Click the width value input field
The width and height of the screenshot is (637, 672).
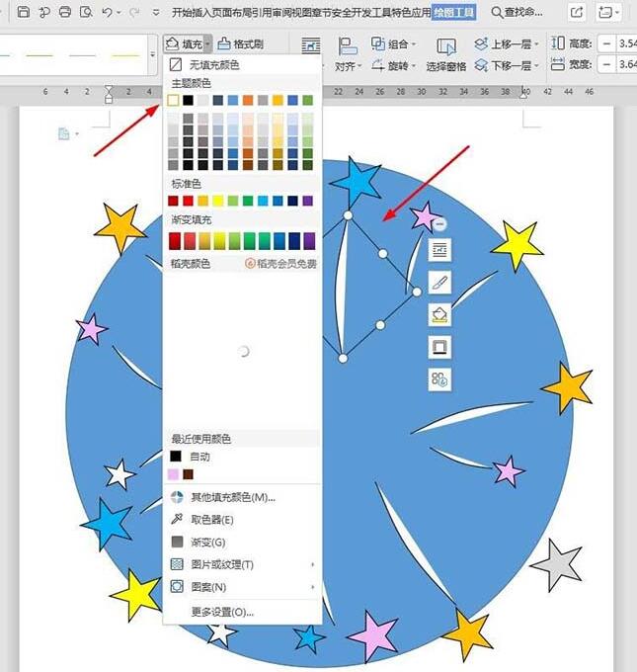tap(627, 64)
